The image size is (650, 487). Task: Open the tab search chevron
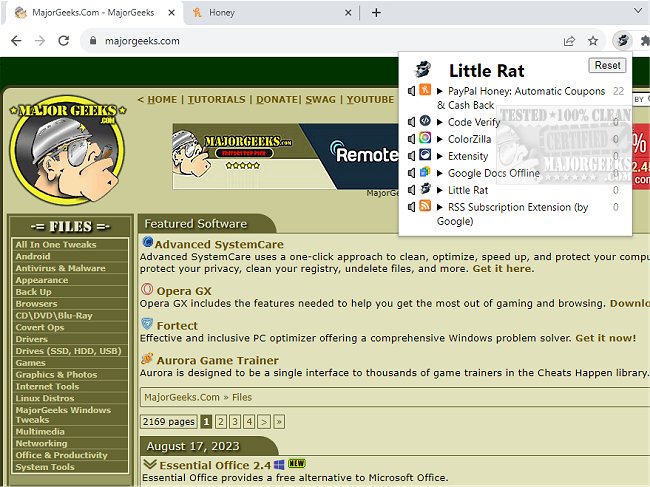point(638,11)
